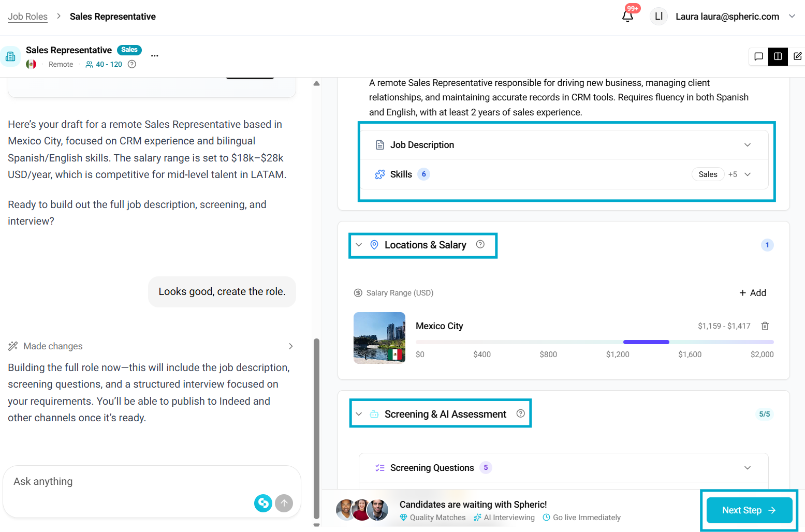
Task: Go to Job Roles breadcrumb
Action: pos(27,17)
